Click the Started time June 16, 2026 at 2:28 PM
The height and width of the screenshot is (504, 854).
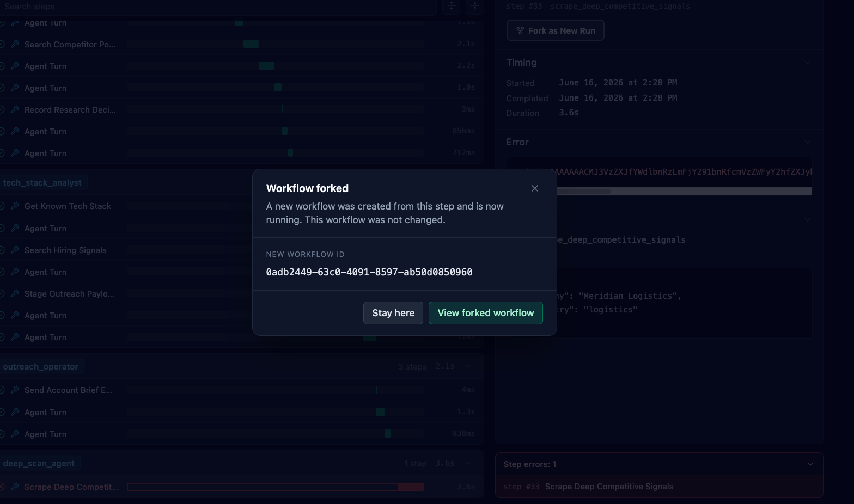pyautogui.click(x=618, y=83)
